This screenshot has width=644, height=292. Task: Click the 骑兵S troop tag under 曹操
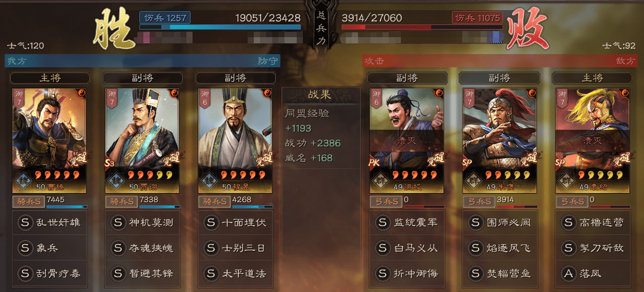click(28, 201)
